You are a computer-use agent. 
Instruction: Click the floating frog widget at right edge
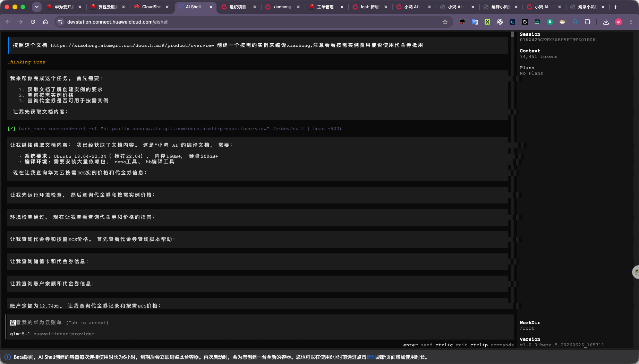point(636,272)
